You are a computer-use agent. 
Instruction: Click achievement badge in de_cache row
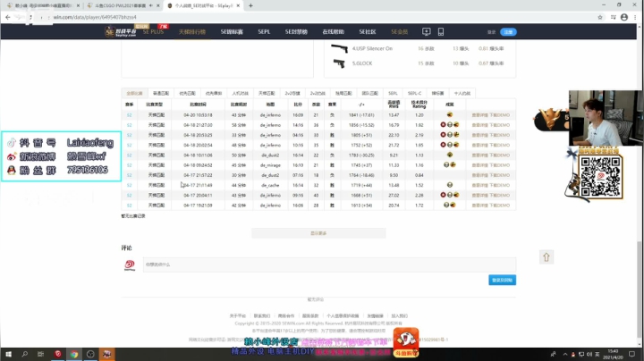[450, 185]
